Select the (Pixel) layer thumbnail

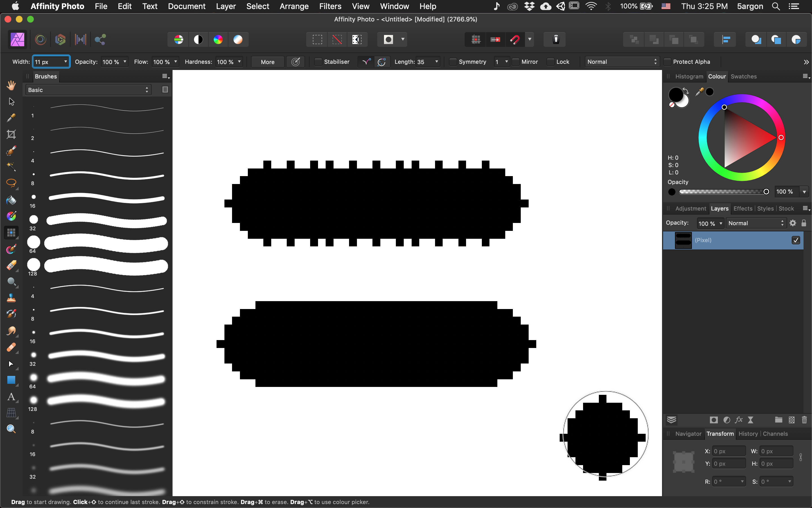683,240
